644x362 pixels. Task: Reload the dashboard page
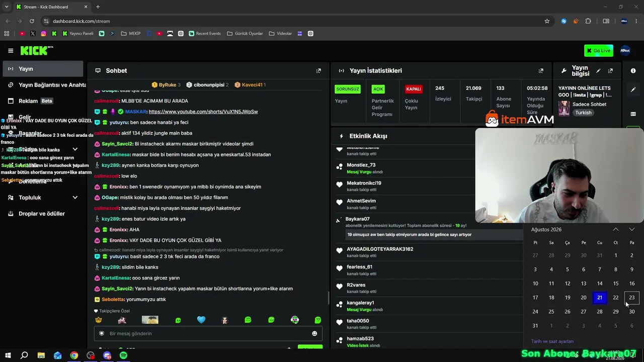pyautogui.click(x=32, y=21)
